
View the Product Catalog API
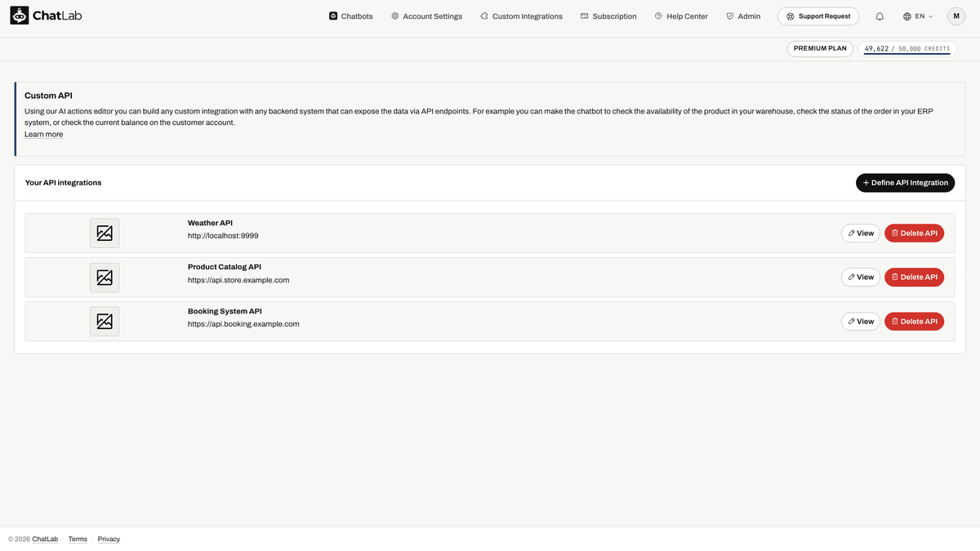coord(861,278)
